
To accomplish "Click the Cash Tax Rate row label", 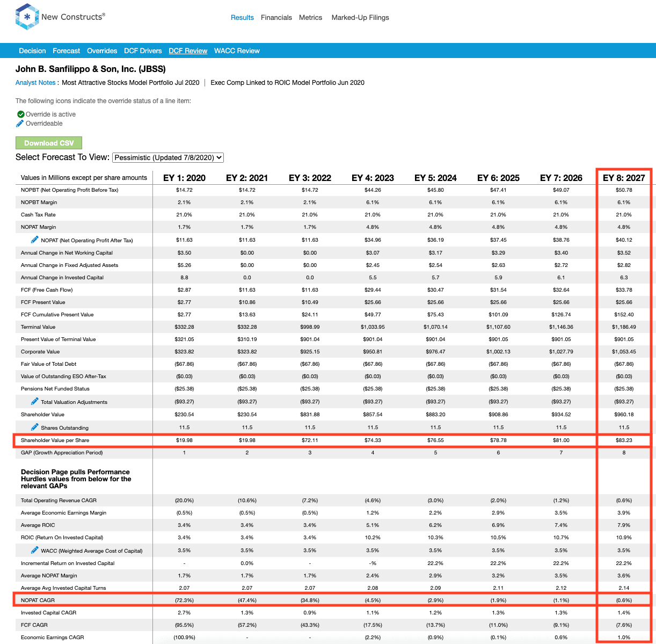I will click(x=38, y=215).
